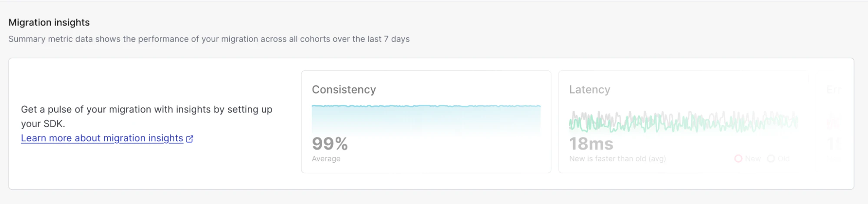Image resolution: width=868 pixels, height=204 pixels.
Task: Click the external link icon beside Learn more
Action: tap(190, 139)
